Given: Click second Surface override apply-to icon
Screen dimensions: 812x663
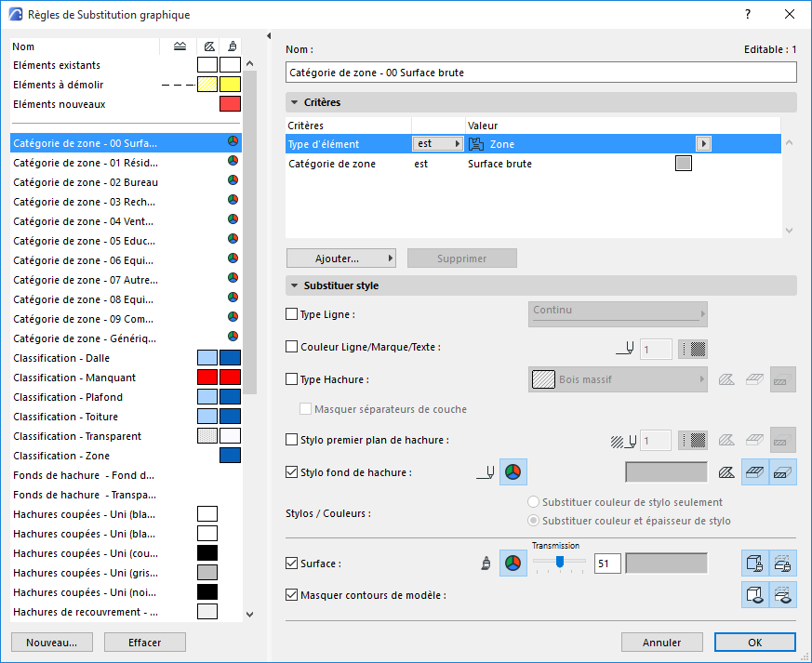Looking at the screenshot, I should click(x=782, y=564).
